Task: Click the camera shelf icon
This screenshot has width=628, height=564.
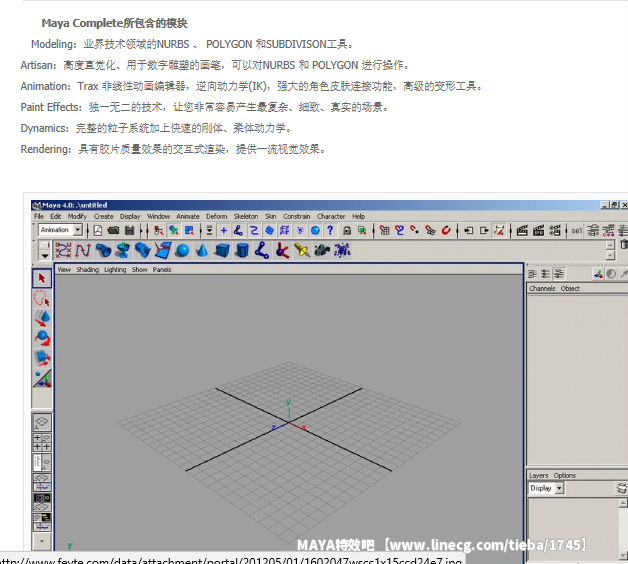Action: click(x=322, y=251)
